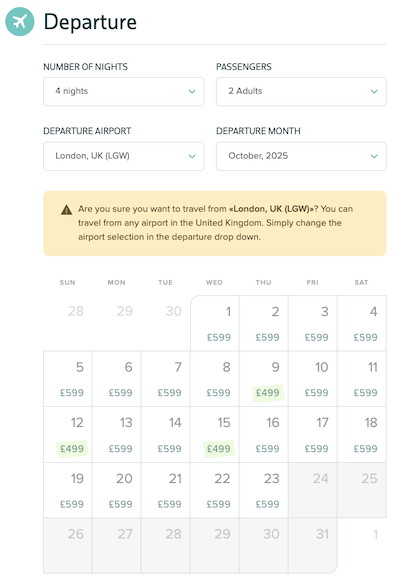This screenshot has height=587, width=397.
Task: Choose October 15 with £499 price
Action: coord(215,435)
